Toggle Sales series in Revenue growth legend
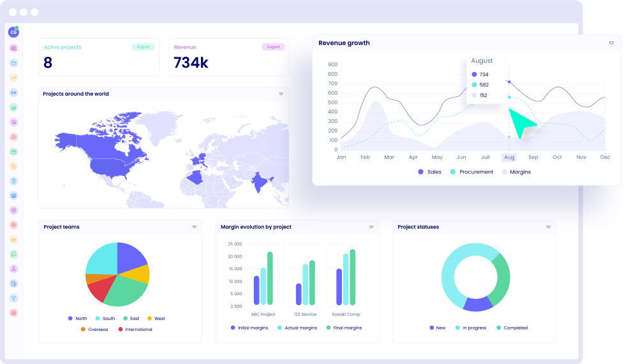The height and width of the screenshot is (364, 638). point(430,172)
